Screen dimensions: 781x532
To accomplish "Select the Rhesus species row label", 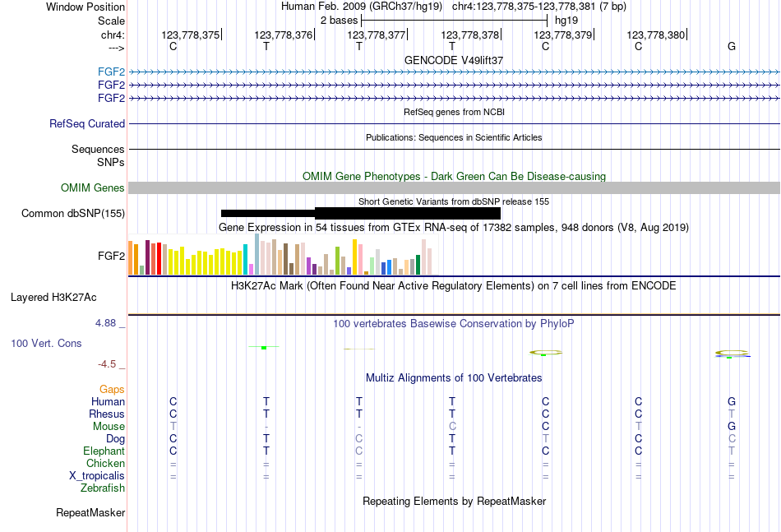I will [107, 414].
